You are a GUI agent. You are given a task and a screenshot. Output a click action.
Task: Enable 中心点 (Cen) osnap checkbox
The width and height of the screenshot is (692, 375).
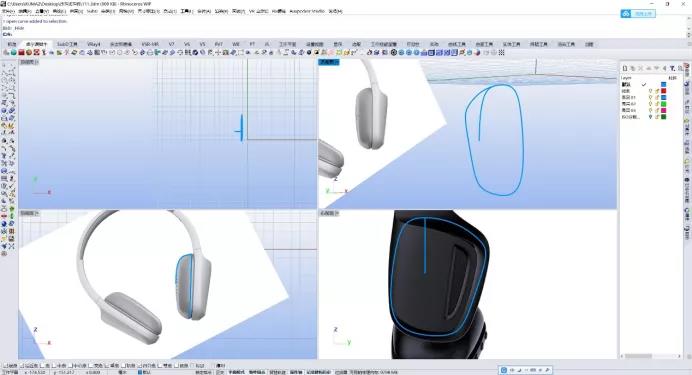tap(71, 366)
